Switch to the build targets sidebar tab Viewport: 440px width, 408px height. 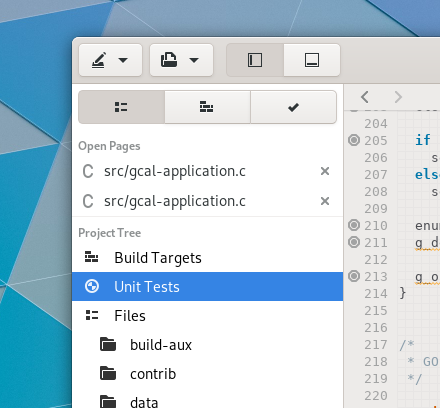[207, 107]
